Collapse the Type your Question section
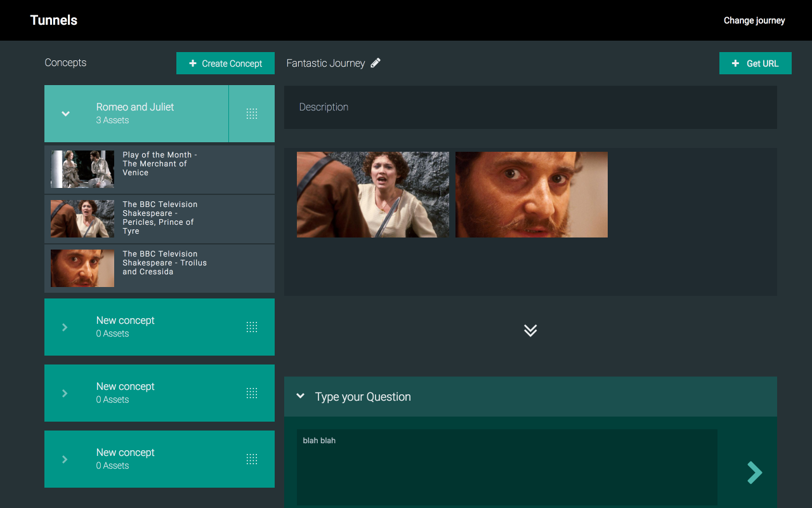 point(301,396)
